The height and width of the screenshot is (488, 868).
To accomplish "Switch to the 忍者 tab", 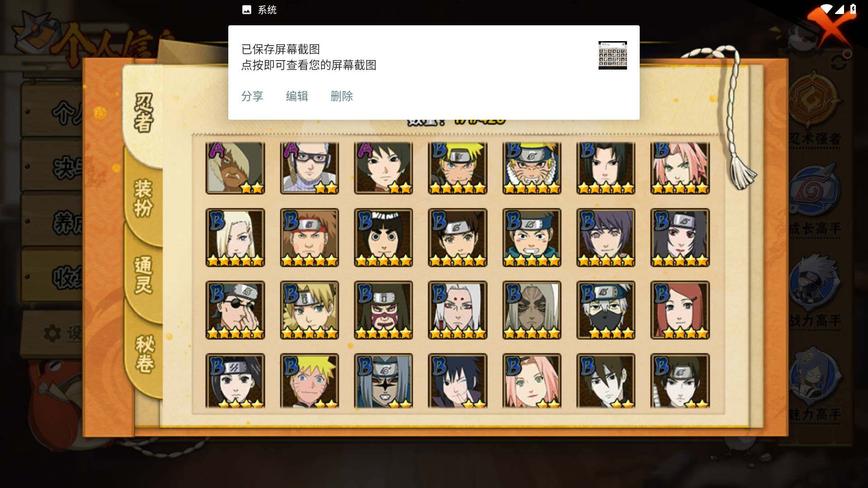I will [x=144, y=113].
